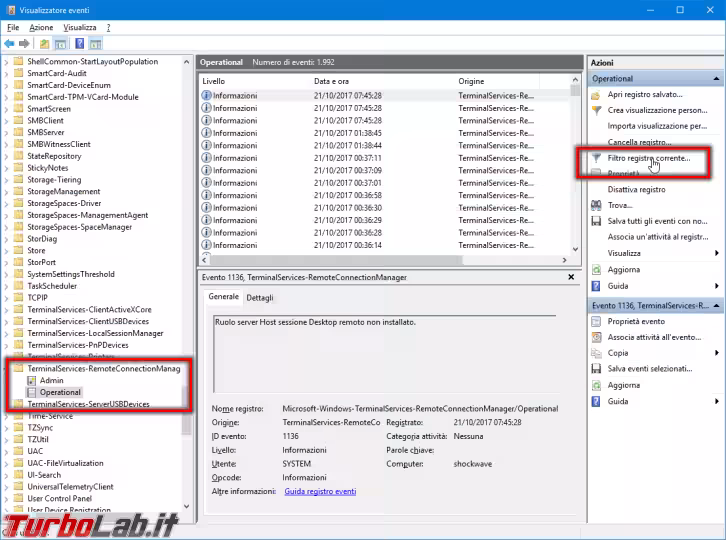Expand the StorDiag tree node
726x540 pixels.
[x=6, y=239]
